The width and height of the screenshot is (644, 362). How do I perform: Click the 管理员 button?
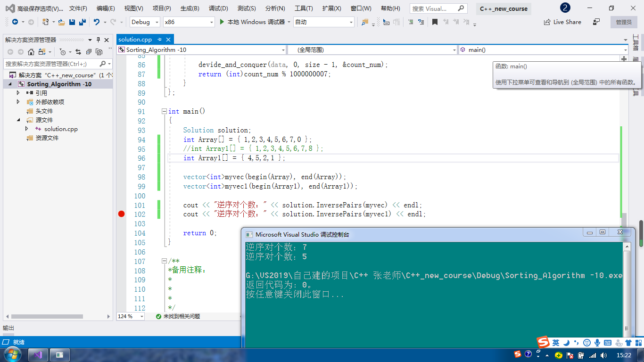624,22
